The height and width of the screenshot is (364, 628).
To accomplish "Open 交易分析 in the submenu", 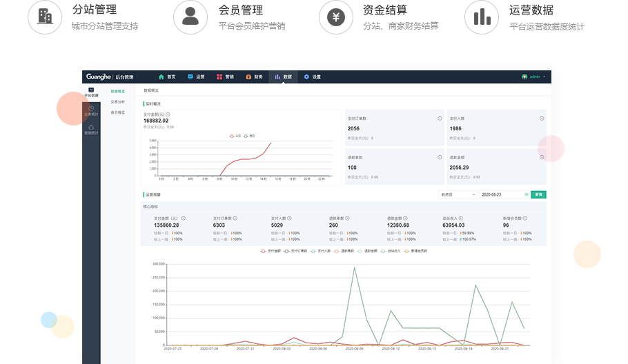I will 118,101.
